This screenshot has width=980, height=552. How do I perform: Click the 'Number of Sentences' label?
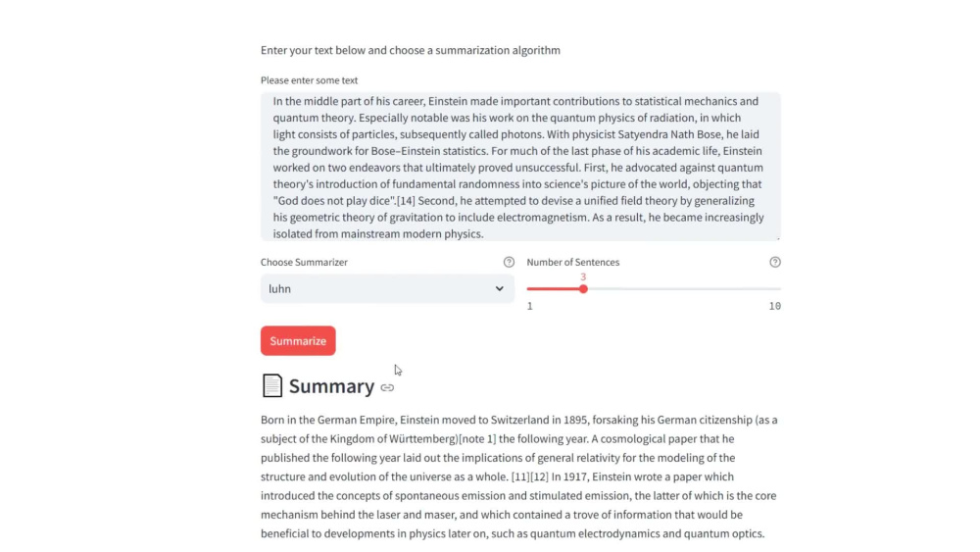pyautogui.click(x=573, y=262)
